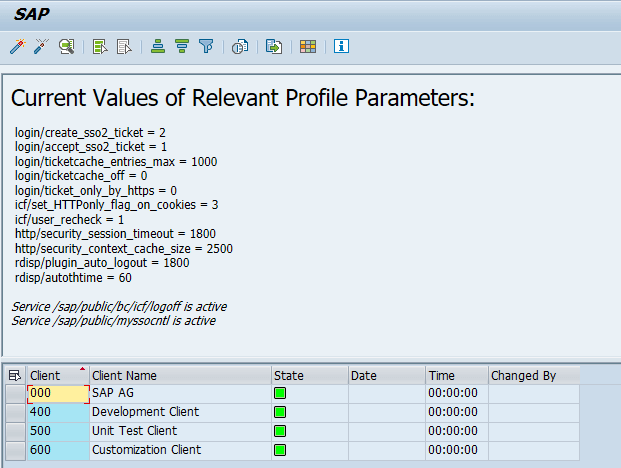Click the http/security_context_cache_size = 2500 line
The image size is (621, 468).
[x=124, y=249]
